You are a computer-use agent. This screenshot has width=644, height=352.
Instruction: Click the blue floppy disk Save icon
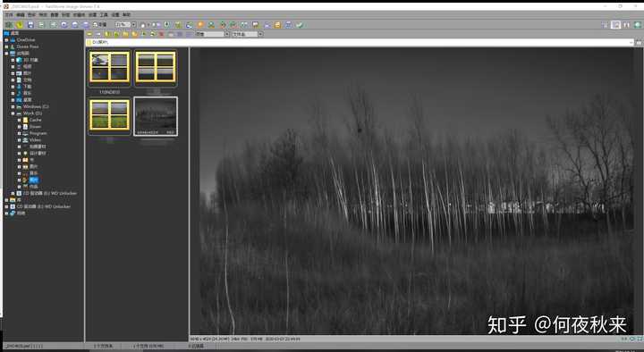pyautogui.click(x=30, y=25)
